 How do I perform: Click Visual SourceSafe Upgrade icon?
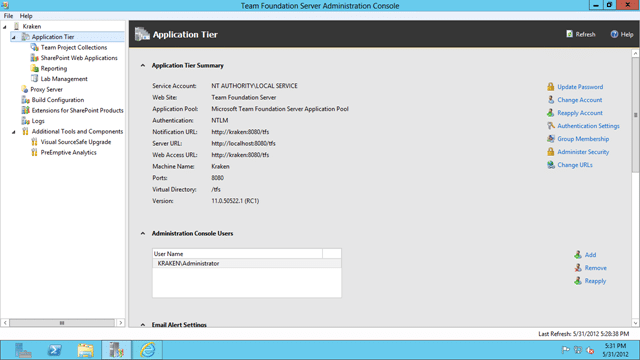pyautogui.click(x=34, y=142)
